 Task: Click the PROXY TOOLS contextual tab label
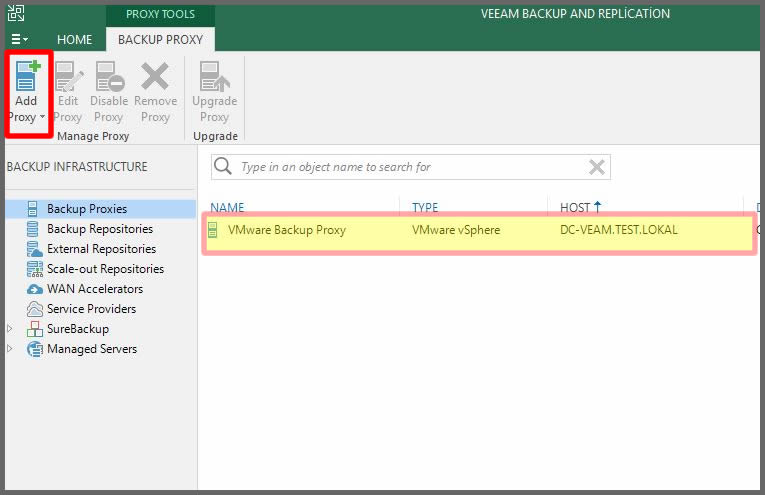coord(161,14)
